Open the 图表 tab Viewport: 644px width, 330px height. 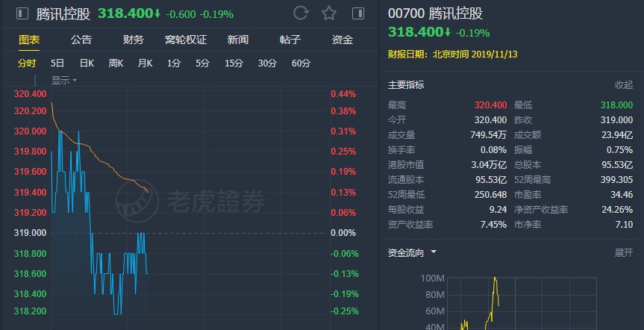coord(29,40)
